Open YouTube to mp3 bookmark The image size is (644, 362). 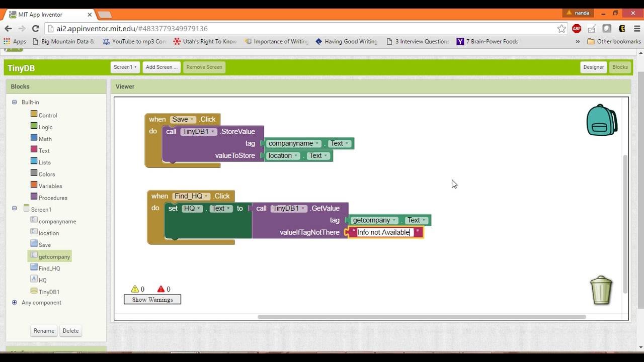pyautogui.click(x=134, y=42)
